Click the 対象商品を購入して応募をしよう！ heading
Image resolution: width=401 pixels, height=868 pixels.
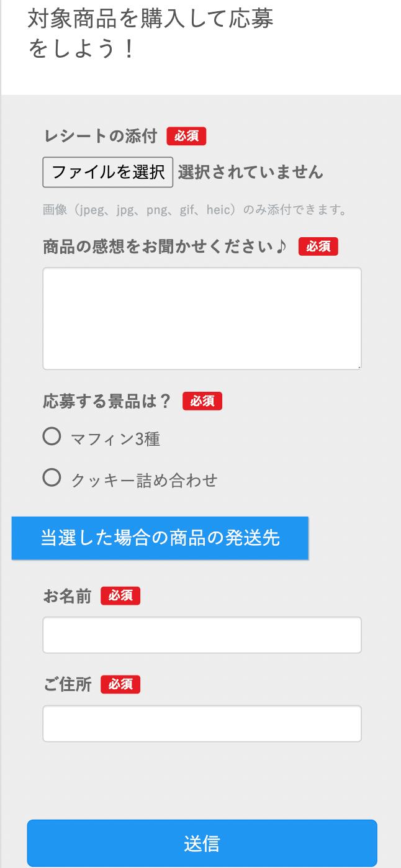(x=150, y=34)
